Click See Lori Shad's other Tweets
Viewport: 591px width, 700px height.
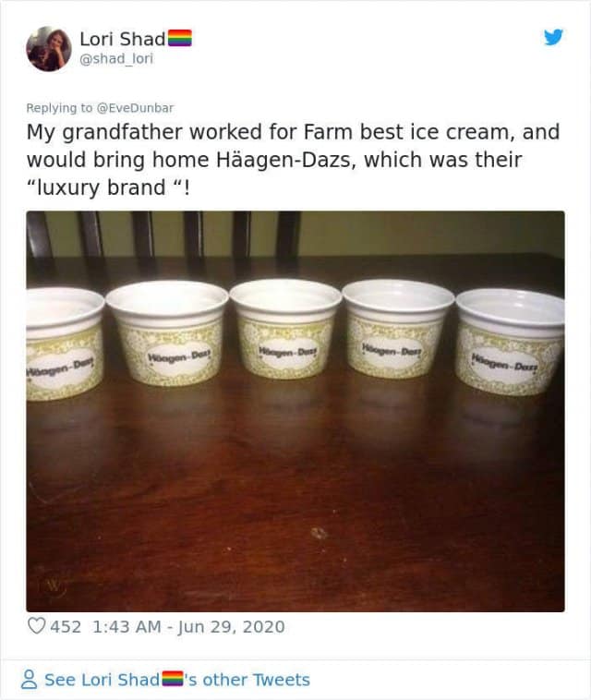177,680
